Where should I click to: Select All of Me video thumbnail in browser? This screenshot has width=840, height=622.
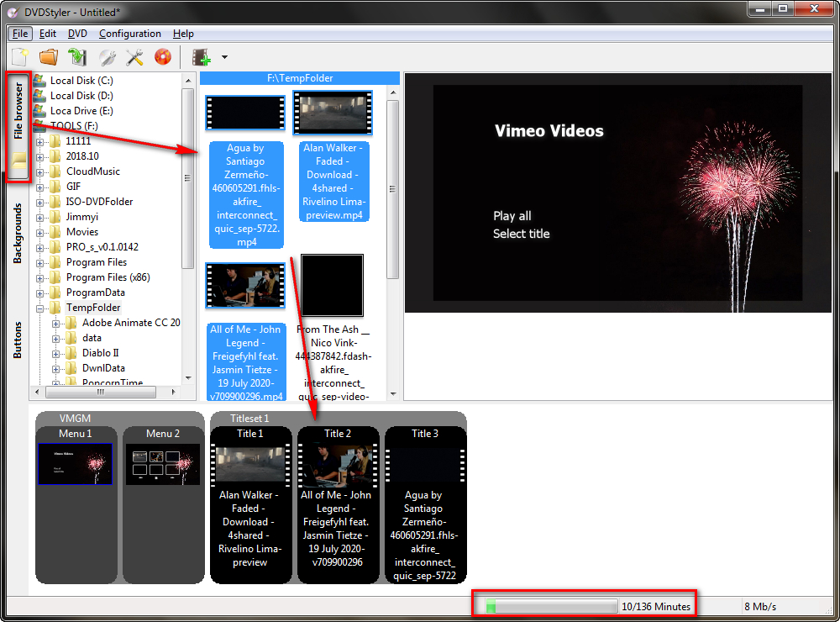pyautogui.click(x=245, y=285)
